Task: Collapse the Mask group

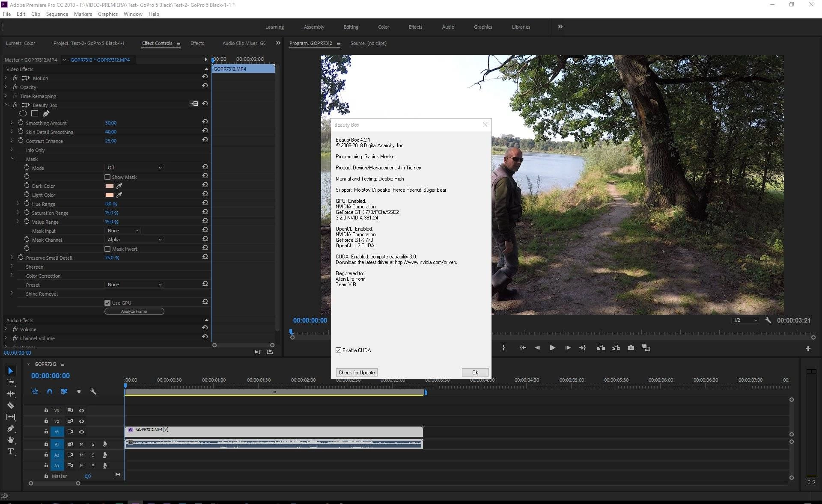Action: point(12,159)
